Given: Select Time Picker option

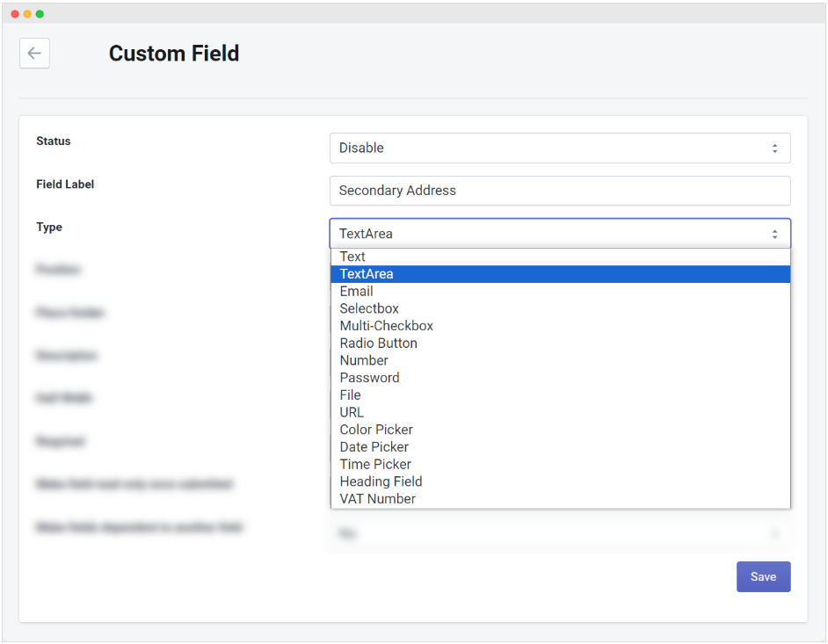Looking at the screenshot, I should tap(375, 464).
